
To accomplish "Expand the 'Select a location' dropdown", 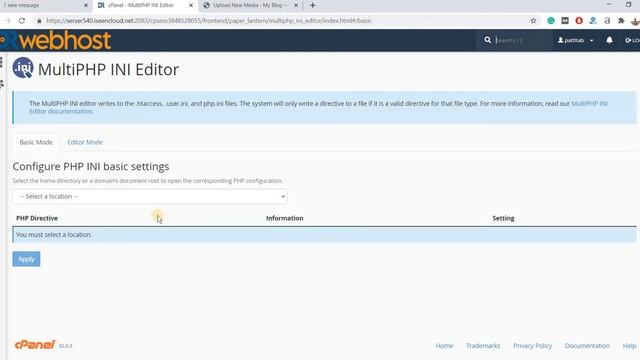I will tap(150, 196).
